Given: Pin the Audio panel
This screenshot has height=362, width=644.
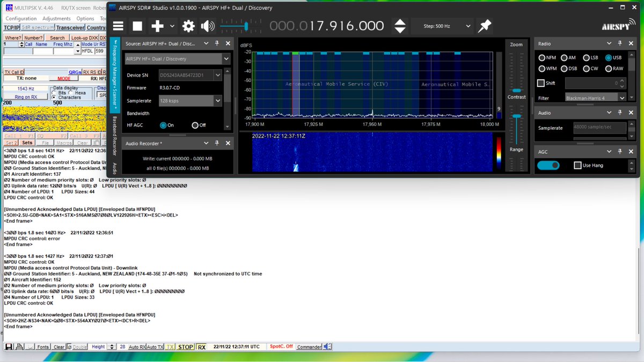Looking at the screenshot, I should coord(619,113).
